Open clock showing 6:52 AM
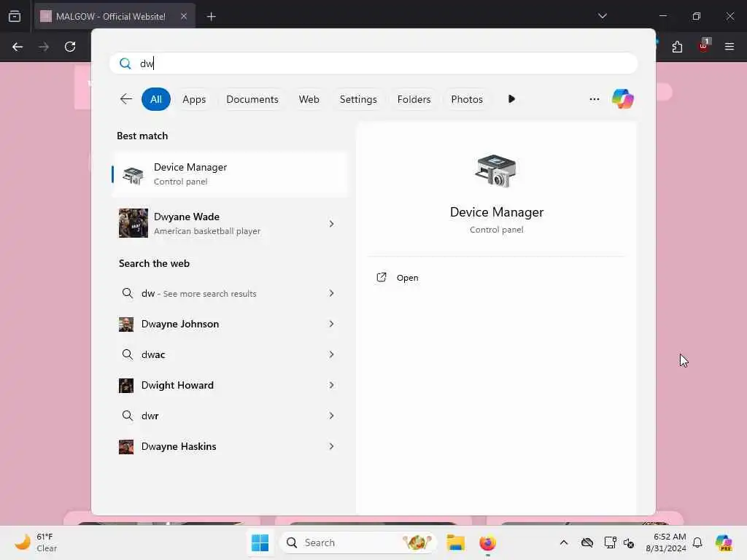 coord(665,542)
